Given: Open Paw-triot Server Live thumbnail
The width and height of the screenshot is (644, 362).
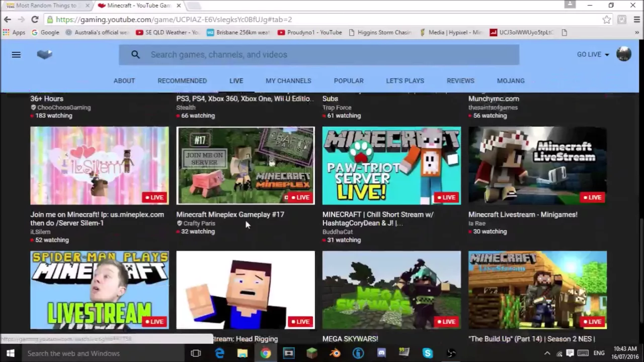Looking at the screenshot, I should click(391, 165).
